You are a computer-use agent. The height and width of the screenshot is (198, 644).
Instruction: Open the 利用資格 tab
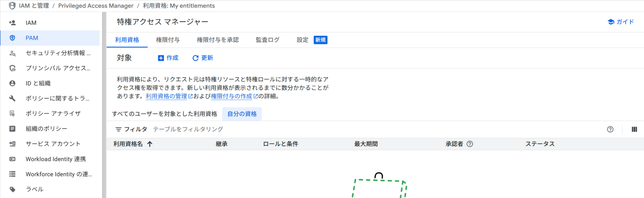point(127,40)
